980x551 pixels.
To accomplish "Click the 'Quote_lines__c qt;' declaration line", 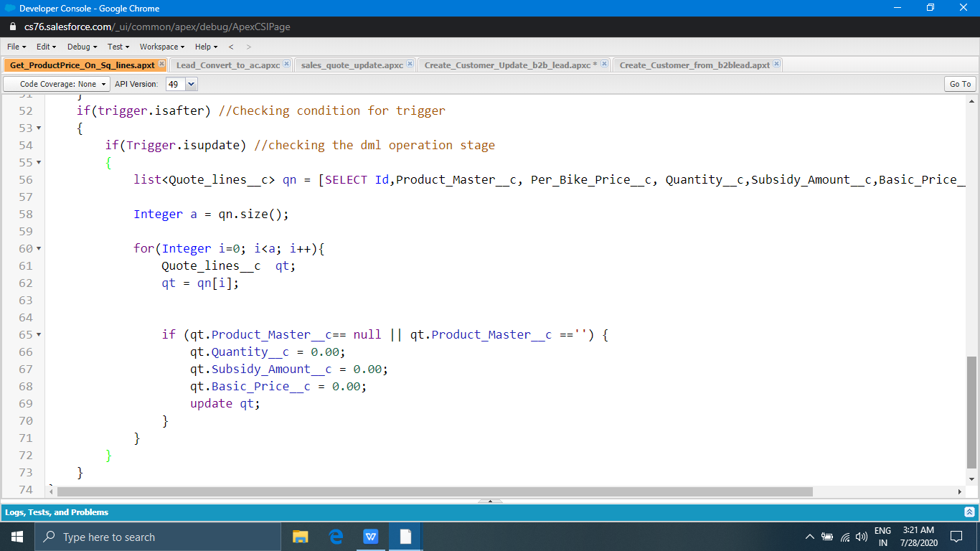I will click(228, 266).
